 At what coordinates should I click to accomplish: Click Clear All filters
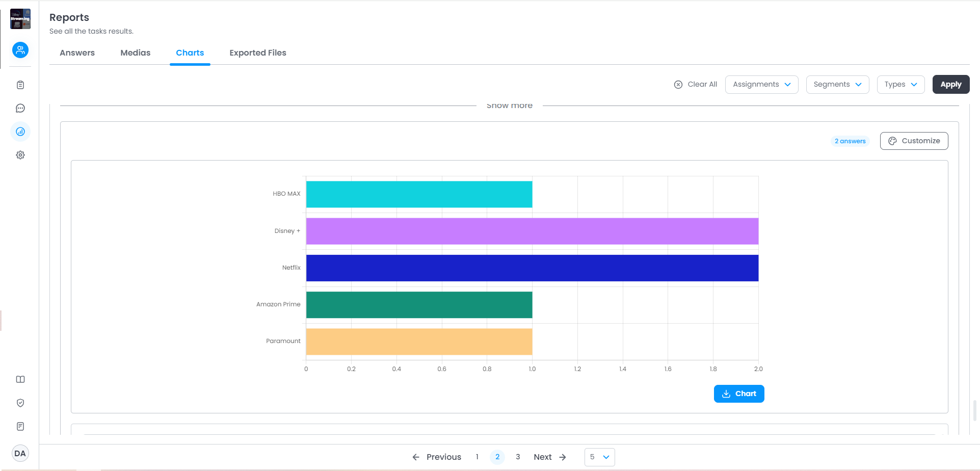[696, 84]
